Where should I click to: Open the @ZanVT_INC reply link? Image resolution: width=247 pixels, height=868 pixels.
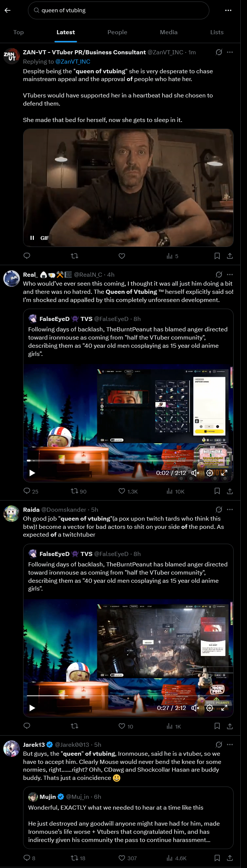point(73,62)
